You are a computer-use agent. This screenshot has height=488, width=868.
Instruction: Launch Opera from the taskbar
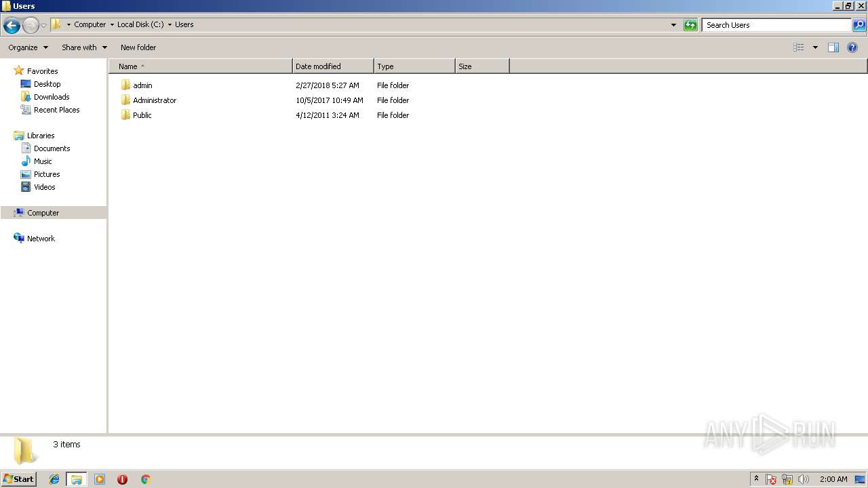click(122, 479)
